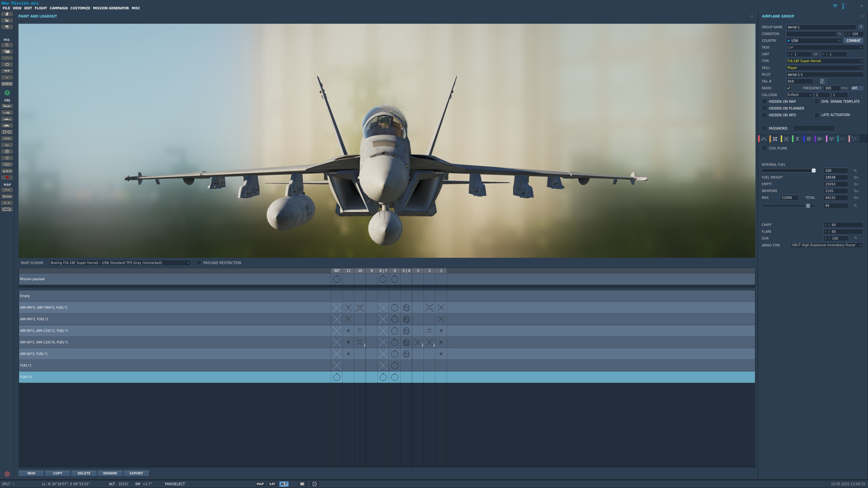Viewport: 868px width, 488px height.
Task: Open the radio AM modulation dropdown
Action: (856, 88)
